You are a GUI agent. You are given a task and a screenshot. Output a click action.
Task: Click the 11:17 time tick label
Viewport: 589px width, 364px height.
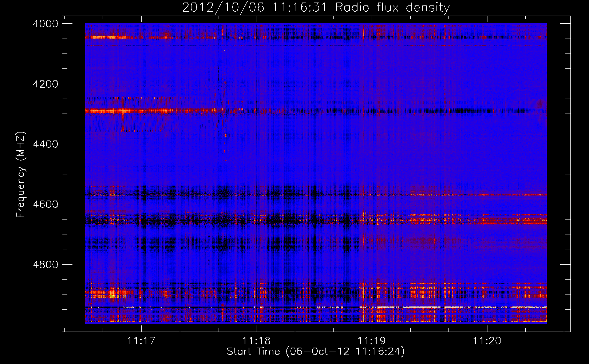tap(141, 341)
